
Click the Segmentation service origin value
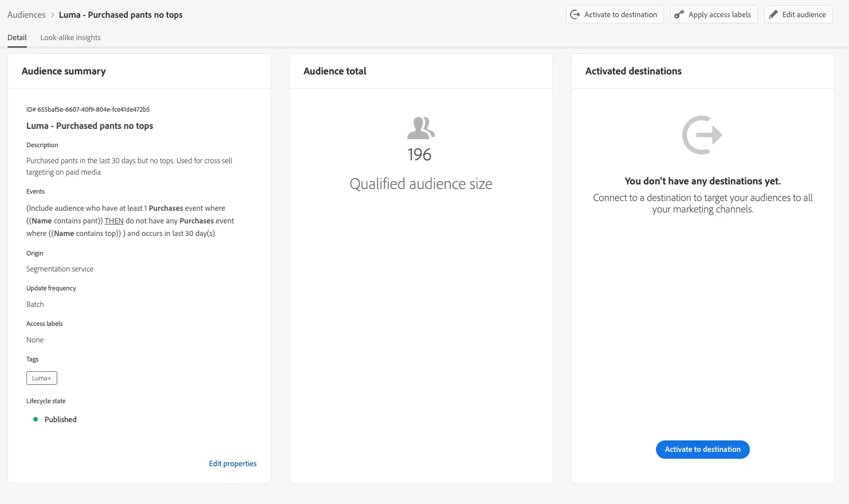[60, 269]
